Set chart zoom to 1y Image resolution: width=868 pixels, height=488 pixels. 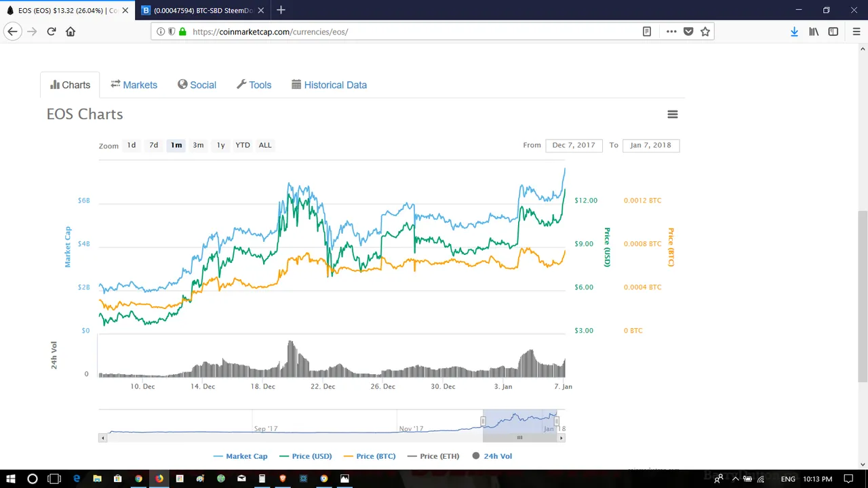pyautogui.click(x=220, y=145)
